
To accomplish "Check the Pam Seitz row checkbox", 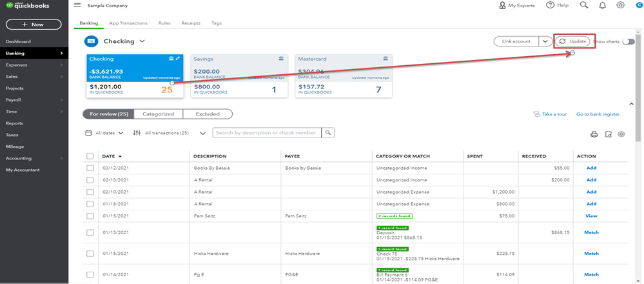I will (90, 216).
